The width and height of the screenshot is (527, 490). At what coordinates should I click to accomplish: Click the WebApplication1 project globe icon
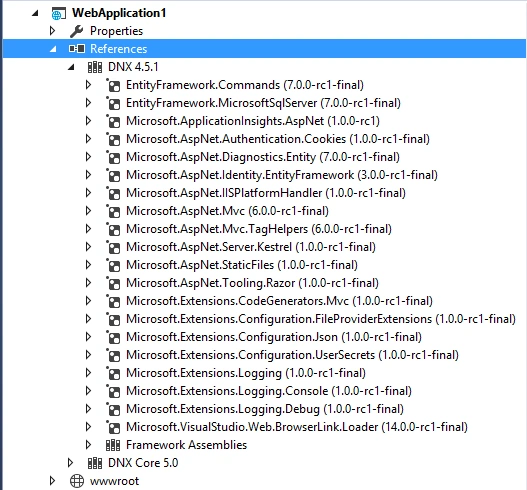[58, 13]
